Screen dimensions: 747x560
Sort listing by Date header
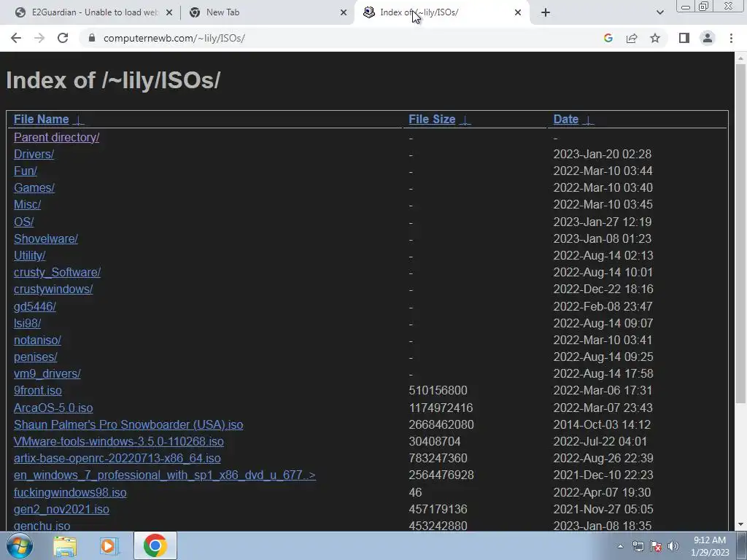coord(566,119)
